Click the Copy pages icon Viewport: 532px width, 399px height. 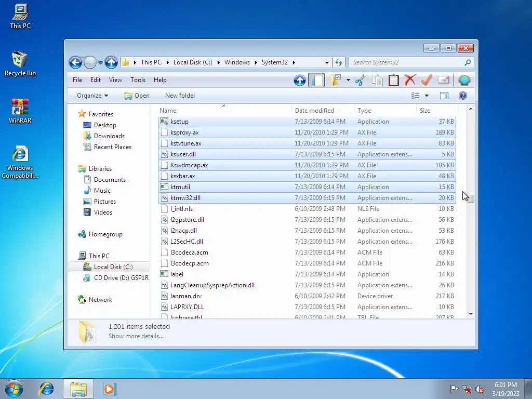pos(377,81)
